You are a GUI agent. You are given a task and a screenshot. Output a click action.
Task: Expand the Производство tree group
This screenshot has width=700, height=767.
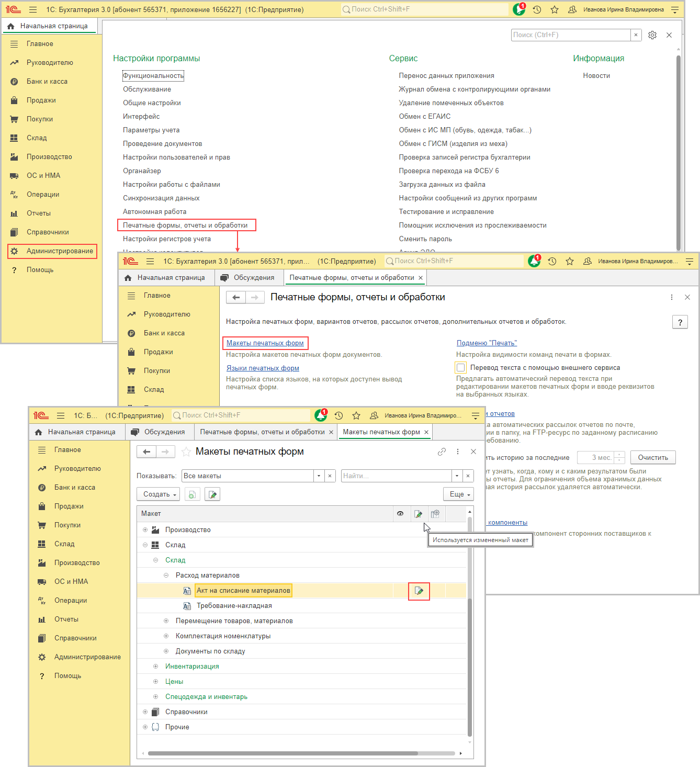point(145,530)
